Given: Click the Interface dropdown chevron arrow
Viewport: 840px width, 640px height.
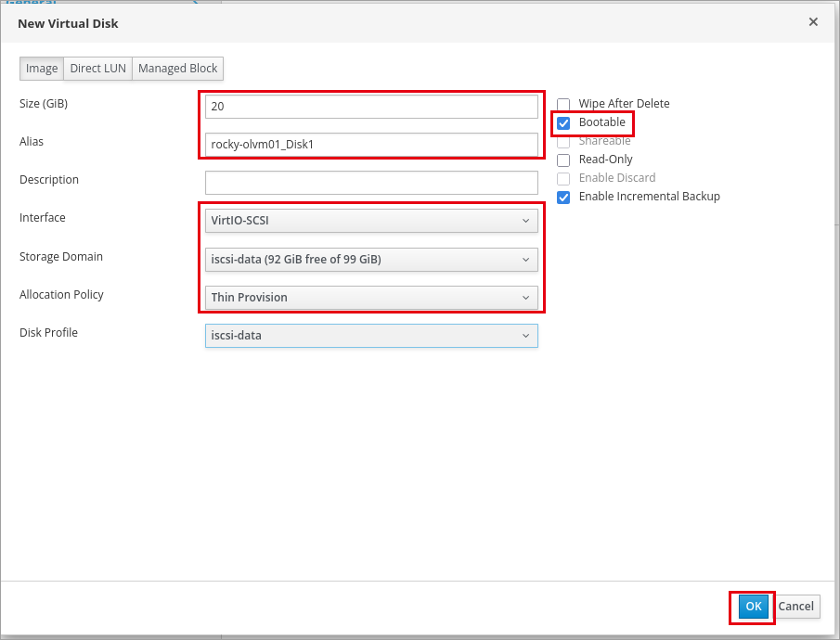Looking at the screenshot, I should 525,221.
